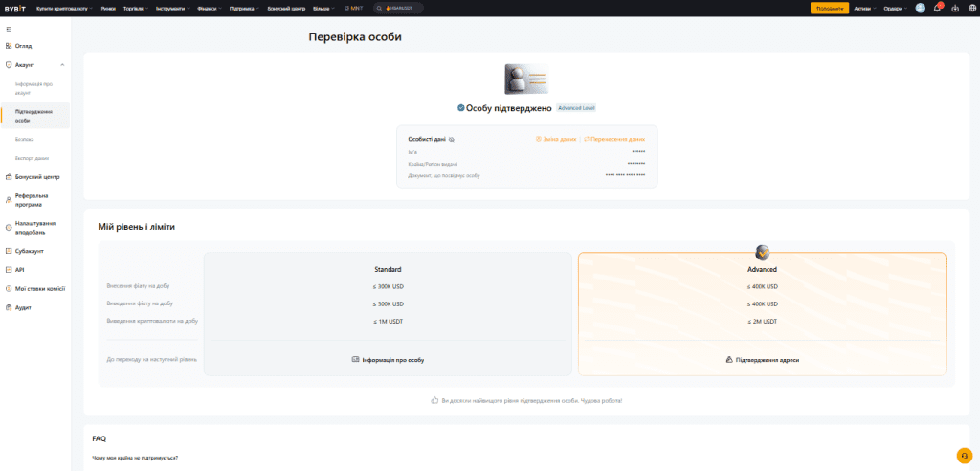
Task: Click Підтвердження адреси in Advanced card
Action: tap(768, 360)
